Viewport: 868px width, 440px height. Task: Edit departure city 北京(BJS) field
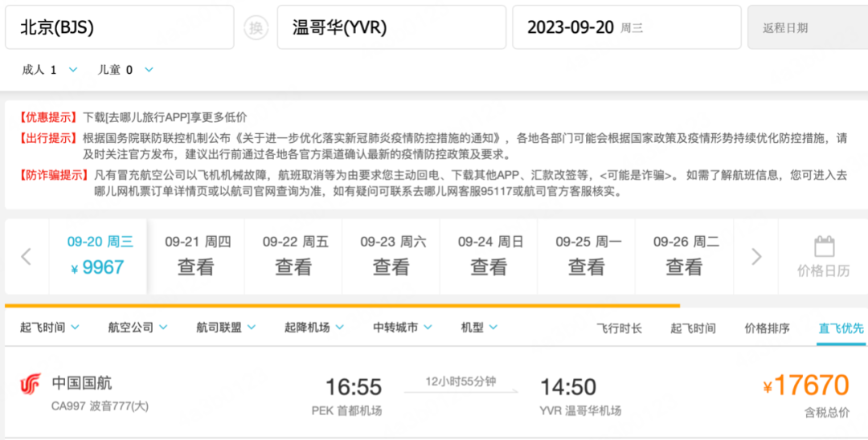120,27
